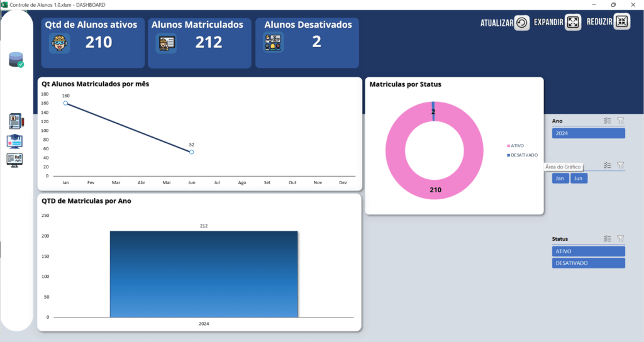Click the Status slicer header
The width and height of the screenshot is (644, 342).
[x=560, y=238]
